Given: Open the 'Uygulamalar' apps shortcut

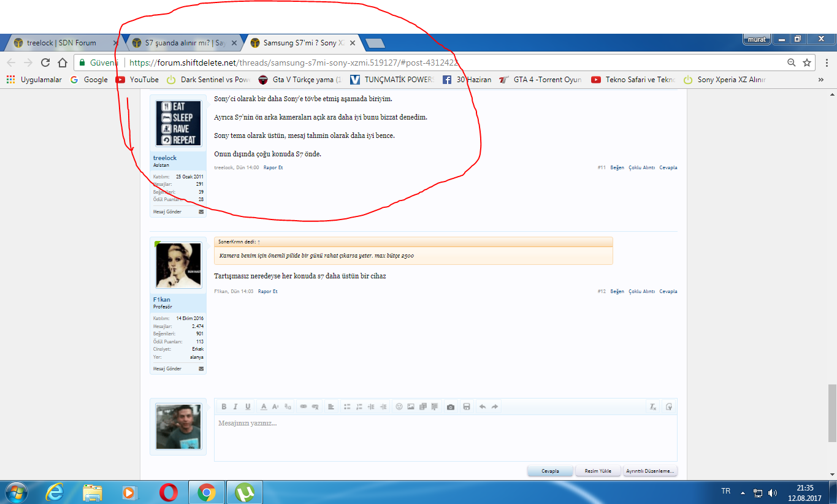Looking at the screenshot, I should [x=34, y=80].
